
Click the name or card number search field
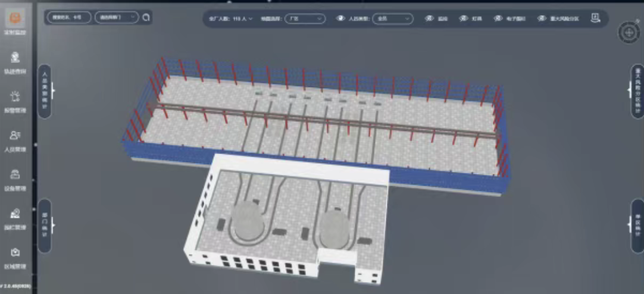click(69, 18)
